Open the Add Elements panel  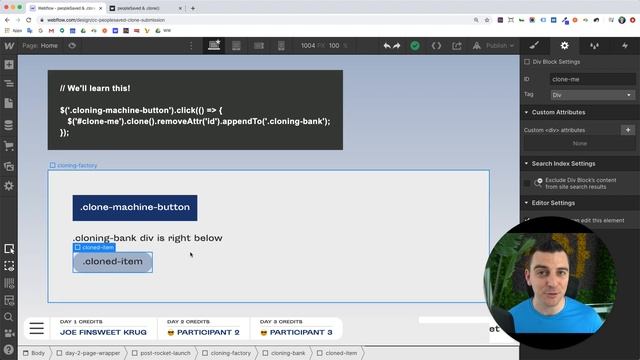[x=9, y=64]
